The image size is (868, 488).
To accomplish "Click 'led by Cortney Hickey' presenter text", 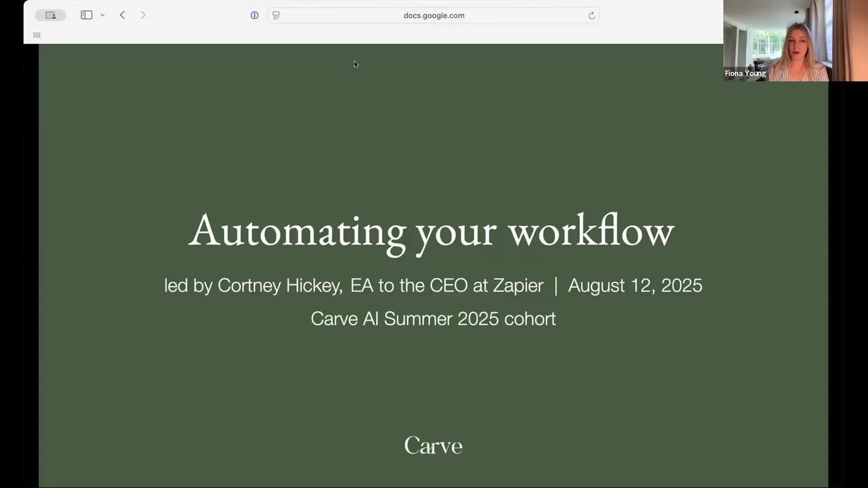I will [x=253, y=286].
